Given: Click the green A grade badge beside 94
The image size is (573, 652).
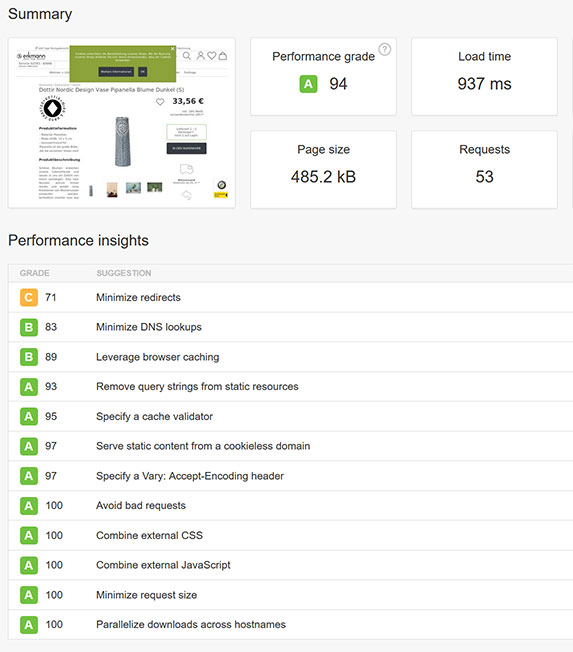Looking at the screenshot, I should coord(308,84).
